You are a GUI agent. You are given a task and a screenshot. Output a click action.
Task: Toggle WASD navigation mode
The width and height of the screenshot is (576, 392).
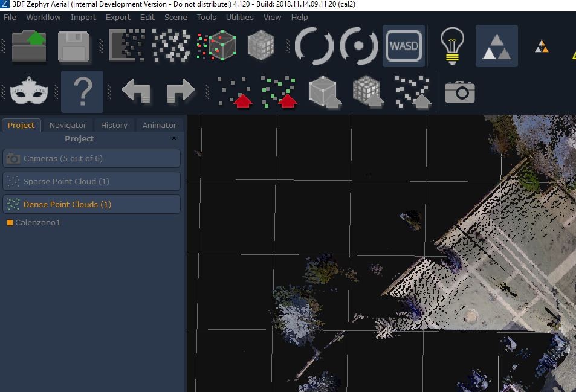404,46
